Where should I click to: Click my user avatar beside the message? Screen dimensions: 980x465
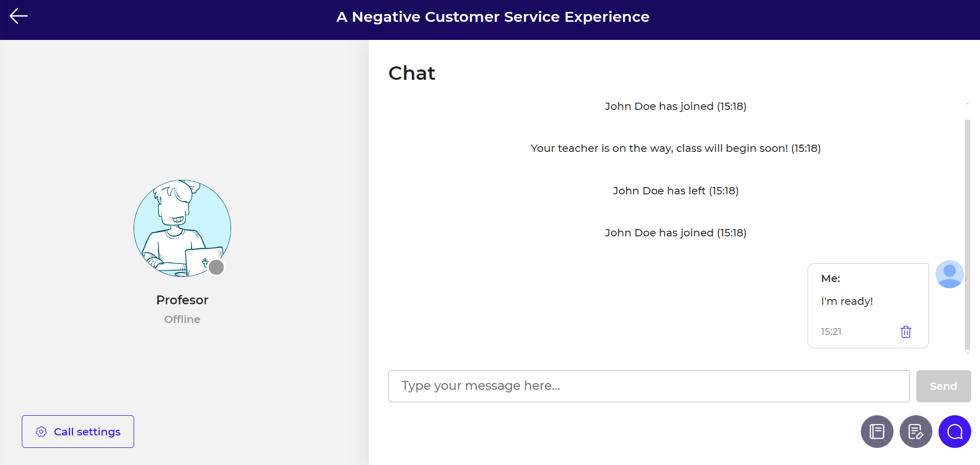click(x=949, y=274)
